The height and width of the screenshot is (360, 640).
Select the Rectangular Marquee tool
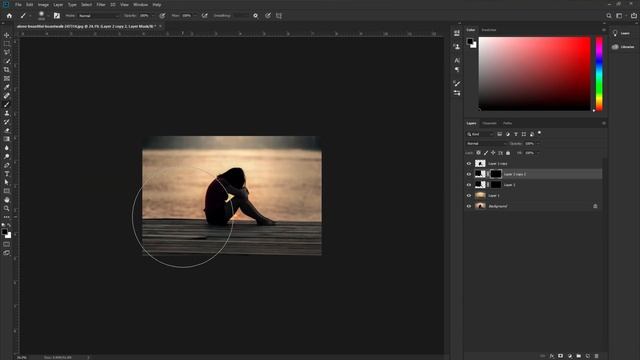tap(7, 44)
